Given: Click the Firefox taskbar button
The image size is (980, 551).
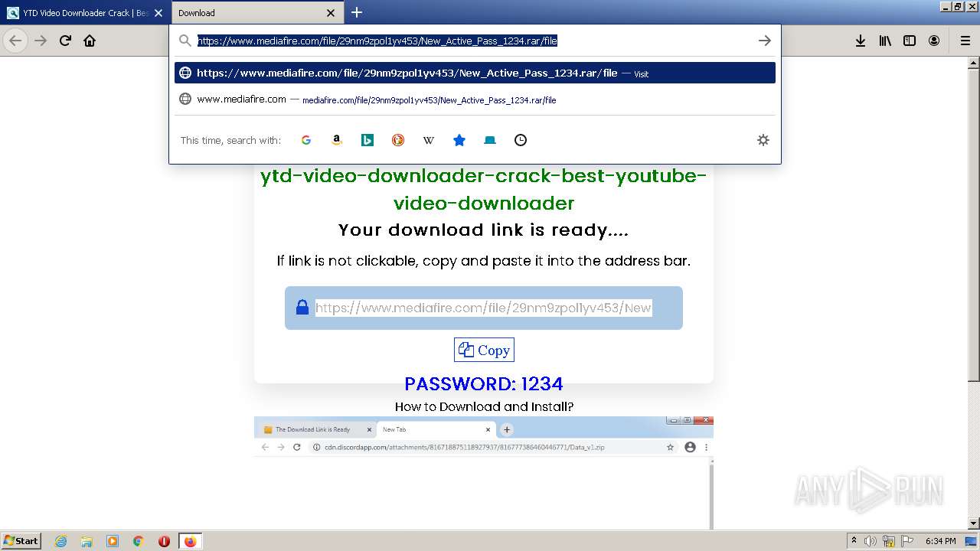Looking at the screenshot, I should click(x=190, y=541).
